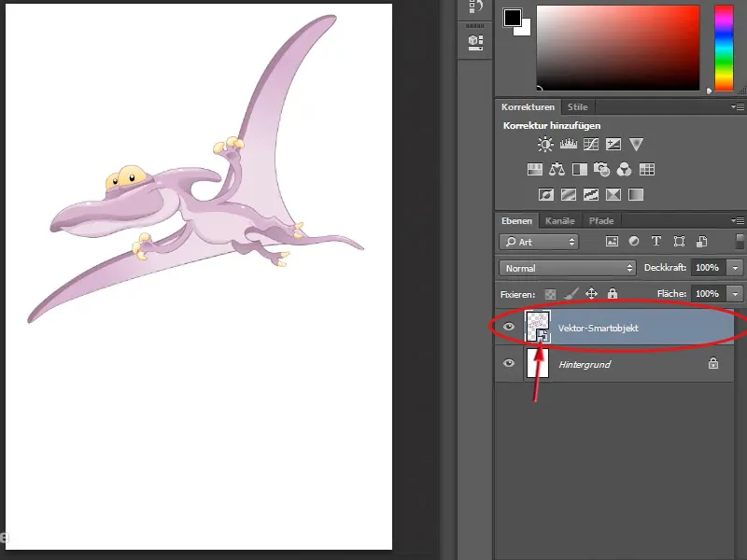Image resolution: width=747 pixels, height=560 pixels.
Task: Add a Photo Filter adjustment (camera icon)
Action: coord(601,170)
